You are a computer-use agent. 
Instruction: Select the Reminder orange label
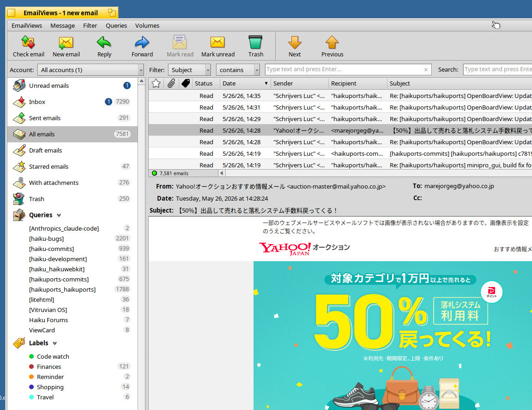73,377
